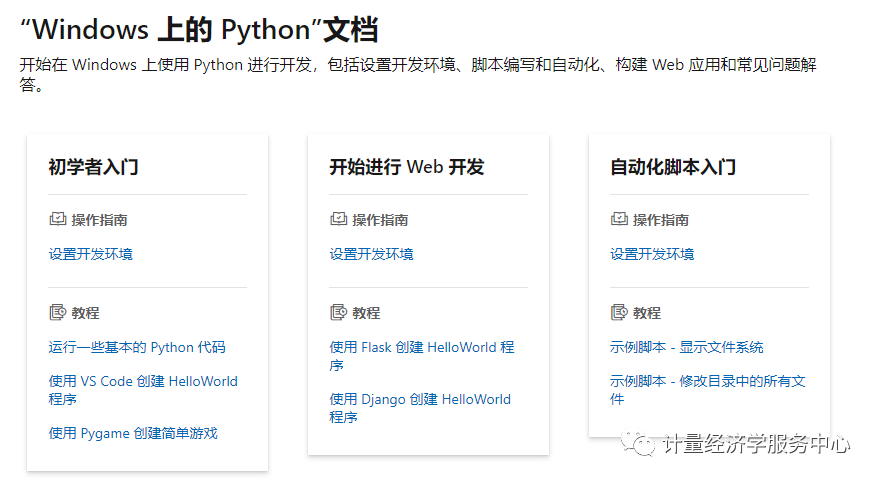Click the "Windows 上的 Python"文档 page title
Image resolution: width=879 pixels, height=482 pixels.
click(200, 29)
